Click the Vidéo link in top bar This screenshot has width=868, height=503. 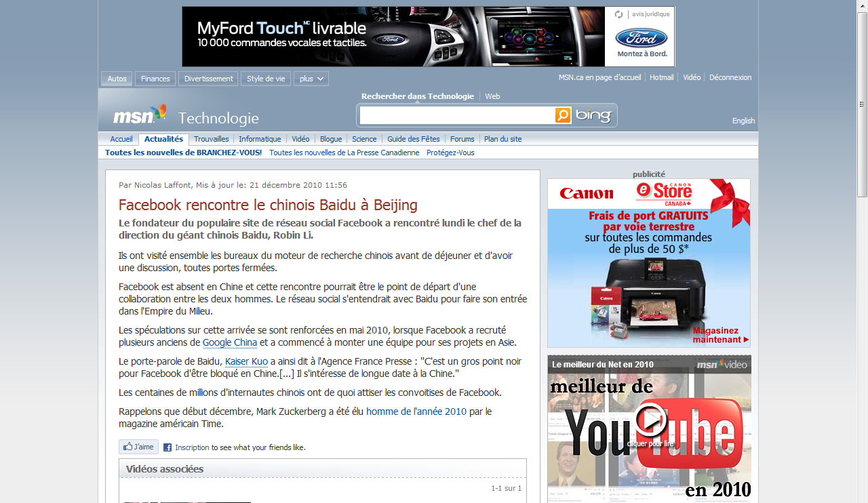tap(692, 77)
